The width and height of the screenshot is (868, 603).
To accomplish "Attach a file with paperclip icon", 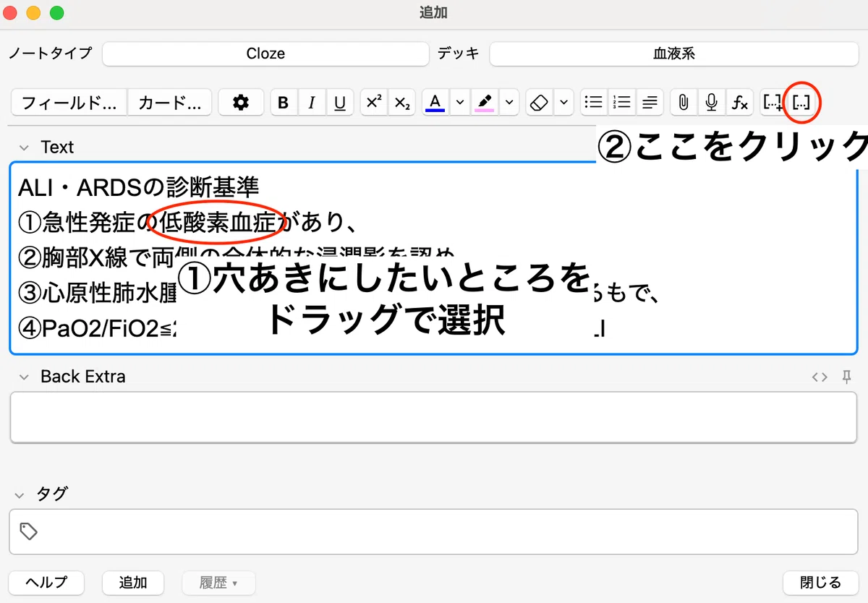I will (x=683, y=103).
